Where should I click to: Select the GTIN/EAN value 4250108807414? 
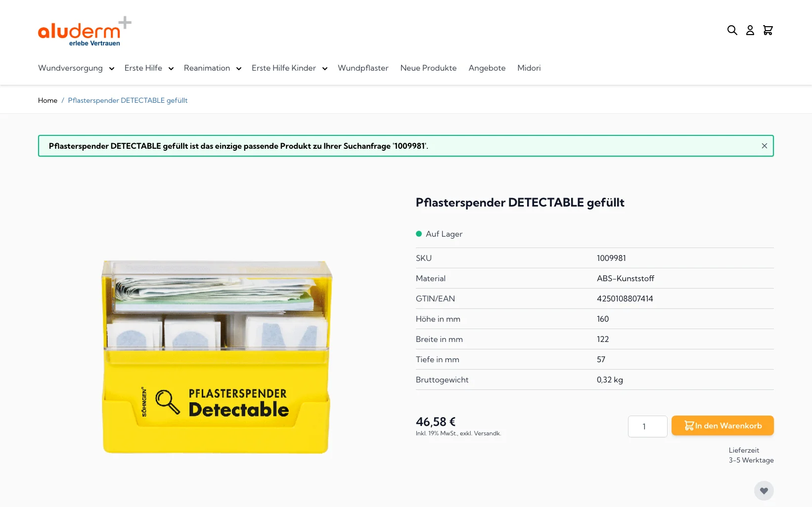click(x=625, y=298)
